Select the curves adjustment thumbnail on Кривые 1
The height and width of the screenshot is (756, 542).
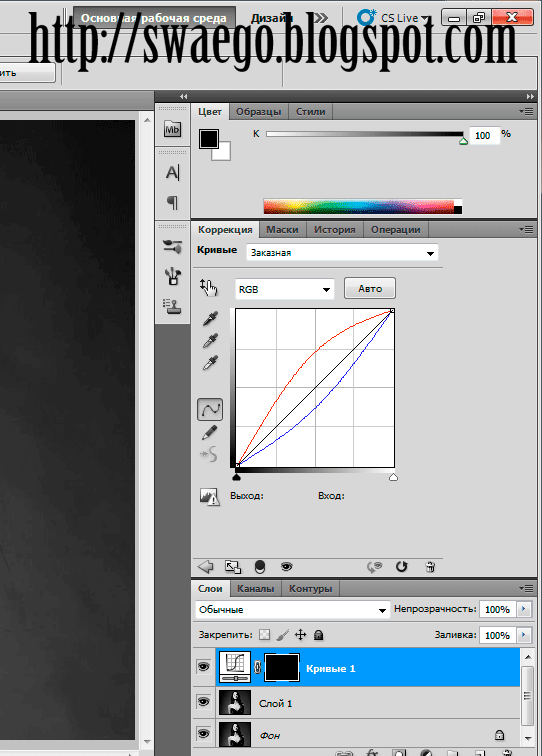pos(235,667)
